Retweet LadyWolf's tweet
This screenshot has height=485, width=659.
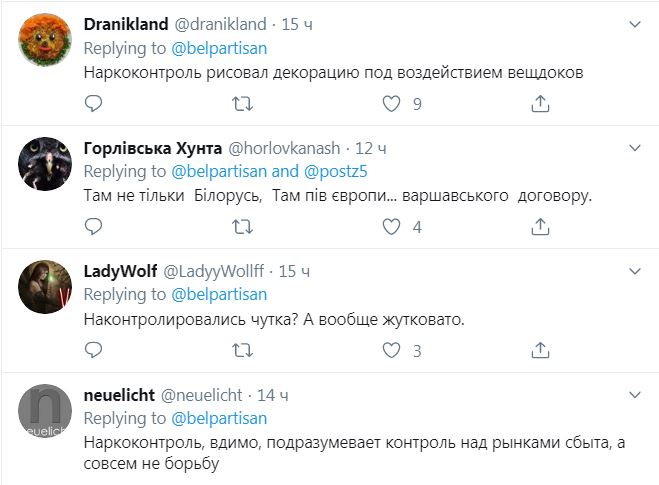point(242,350)
